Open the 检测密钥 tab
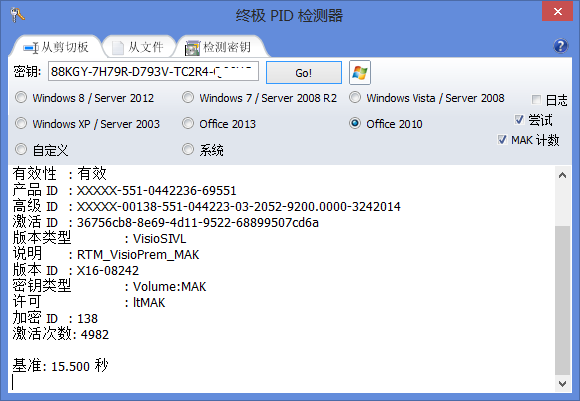 pos(220,47)
